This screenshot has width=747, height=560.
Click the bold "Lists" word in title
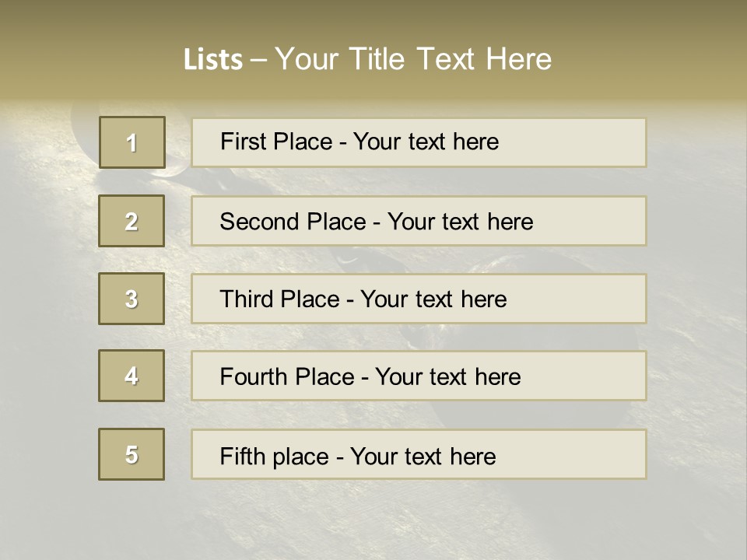[212, 60]
